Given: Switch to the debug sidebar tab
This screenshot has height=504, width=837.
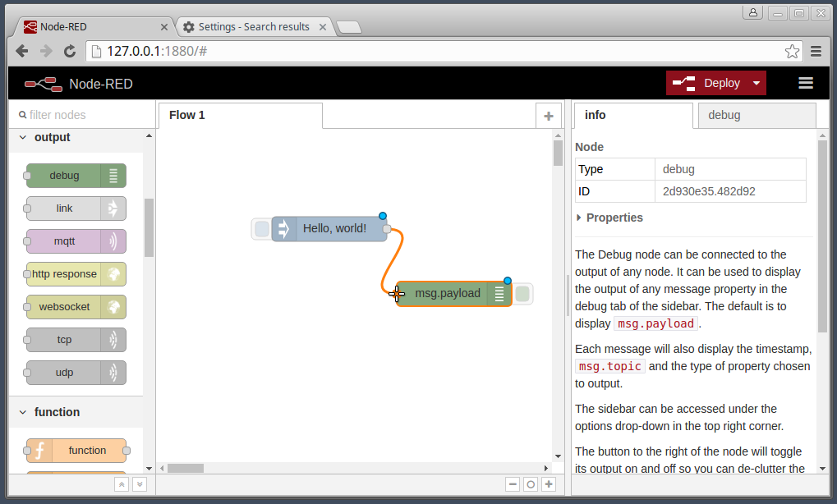Looking at the screenshot, I should [x=757, y=115].
